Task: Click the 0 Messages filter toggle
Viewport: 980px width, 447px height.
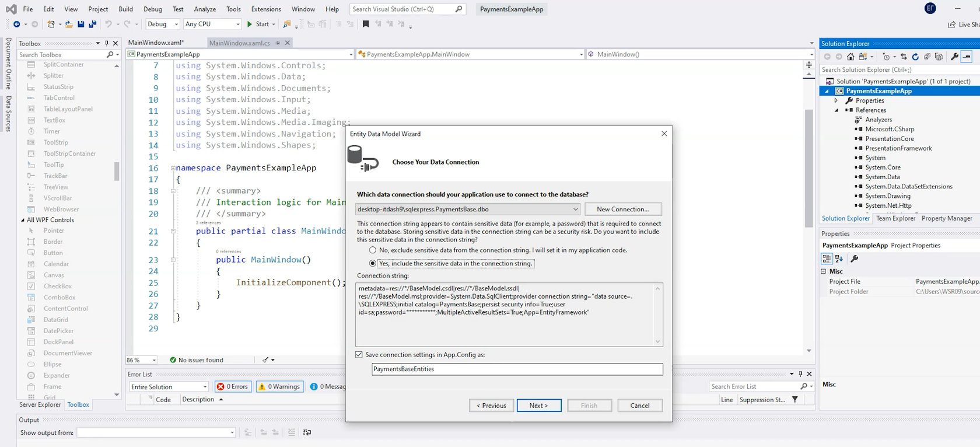Action: coord(327,386)
